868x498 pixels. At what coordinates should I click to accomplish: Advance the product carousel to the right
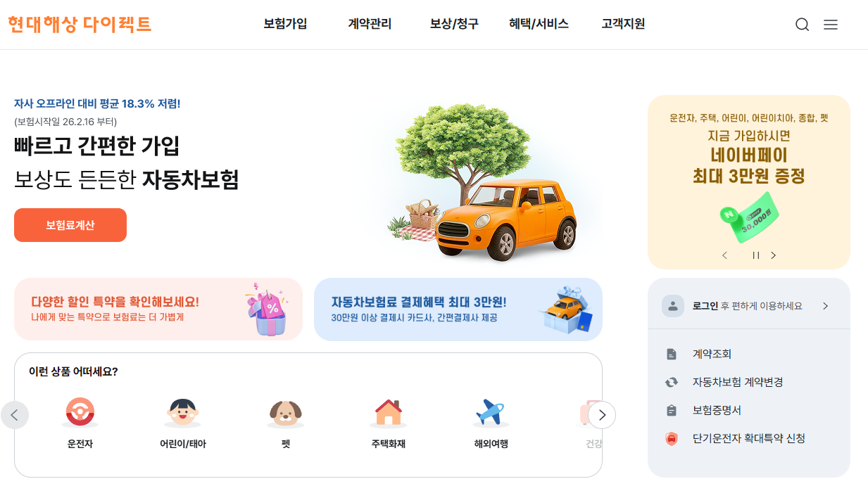(x=602, y=415)
